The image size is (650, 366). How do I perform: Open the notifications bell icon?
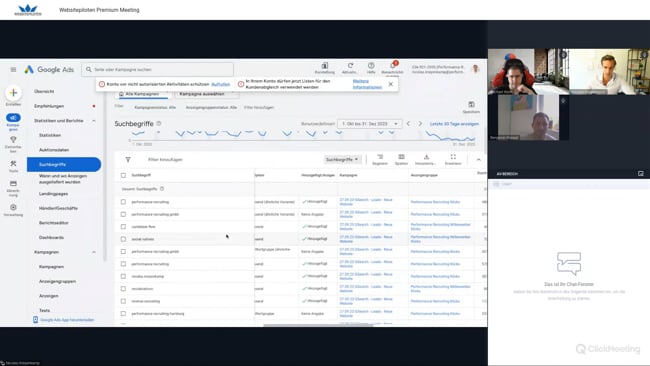click(393, 66)
